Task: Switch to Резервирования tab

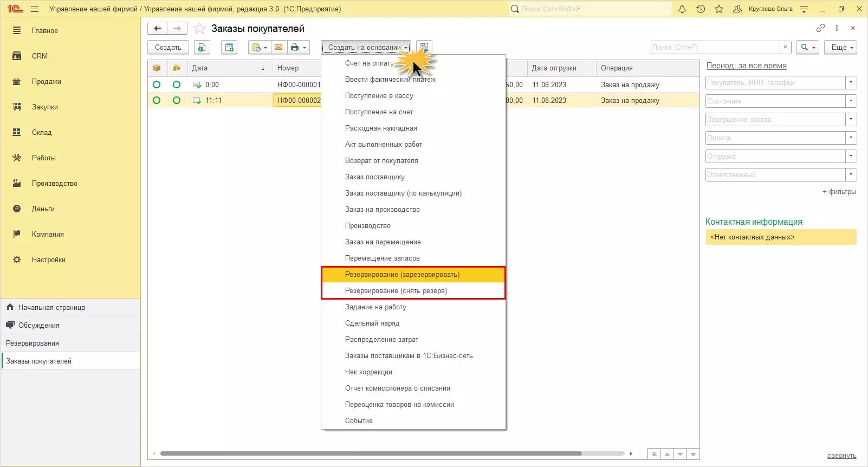Action: [70, 343]
